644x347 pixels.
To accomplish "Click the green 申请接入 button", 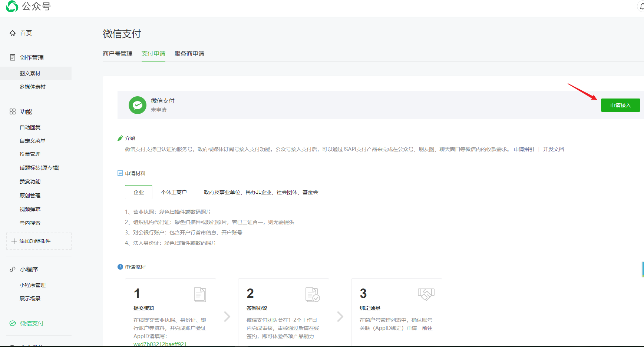I will pyautogui.click(x=621, y=105).
